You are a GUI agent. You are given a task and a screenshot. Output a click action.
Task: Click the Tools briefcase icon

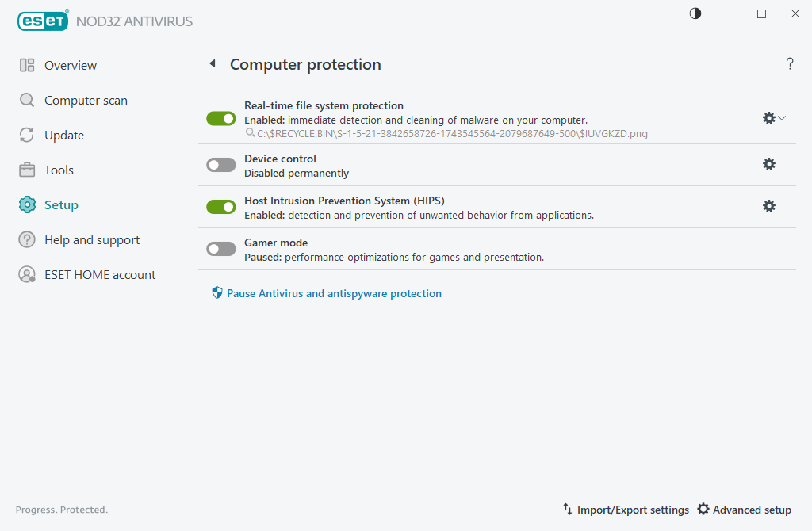pyautogui.click(x=27, y=170)
